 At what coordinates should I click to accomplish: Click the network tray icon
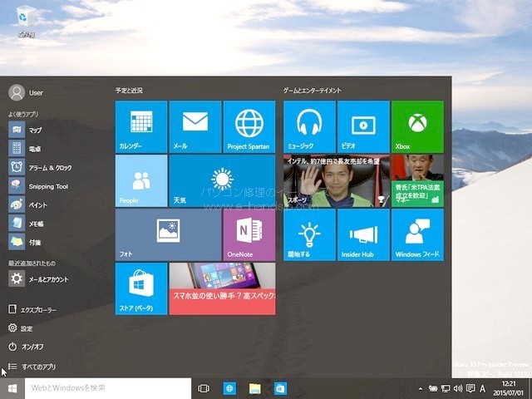pos(446,388)
